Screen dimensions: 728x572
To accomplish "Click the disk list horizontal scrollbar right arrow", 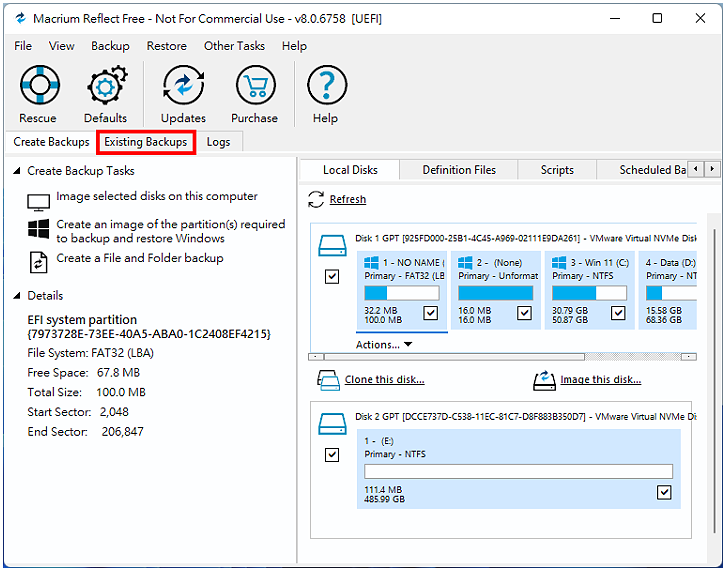I will point(689,357).
